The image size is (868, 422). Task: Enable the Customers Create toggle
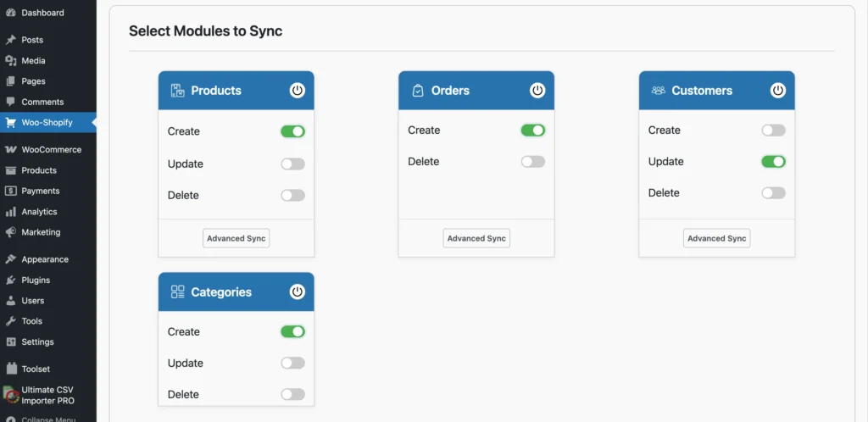pos(773,130)
